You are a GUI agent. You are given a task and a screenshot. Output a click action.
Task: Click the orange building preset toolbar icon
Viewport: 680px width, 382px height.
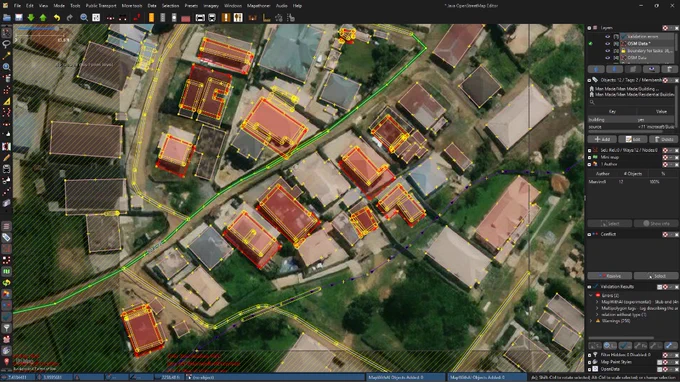(x=151, y=18)
